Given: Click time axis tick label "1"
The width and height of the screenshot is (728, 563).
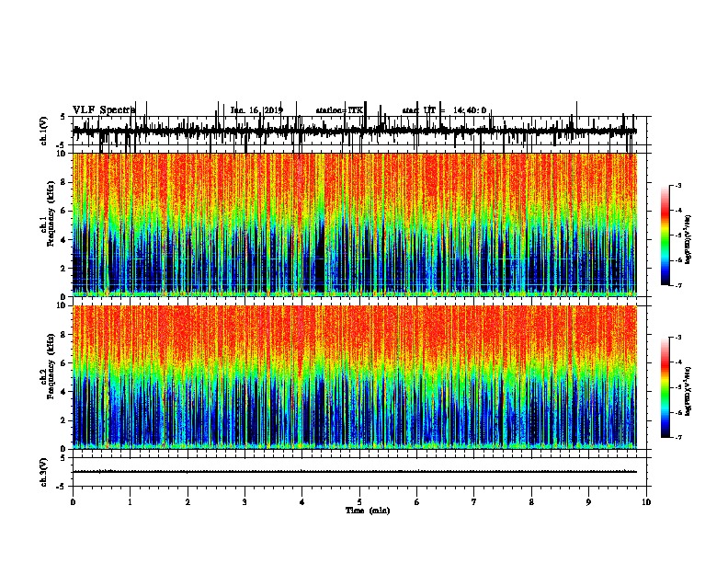Looking at the screenshot, I should click(130, 502).
